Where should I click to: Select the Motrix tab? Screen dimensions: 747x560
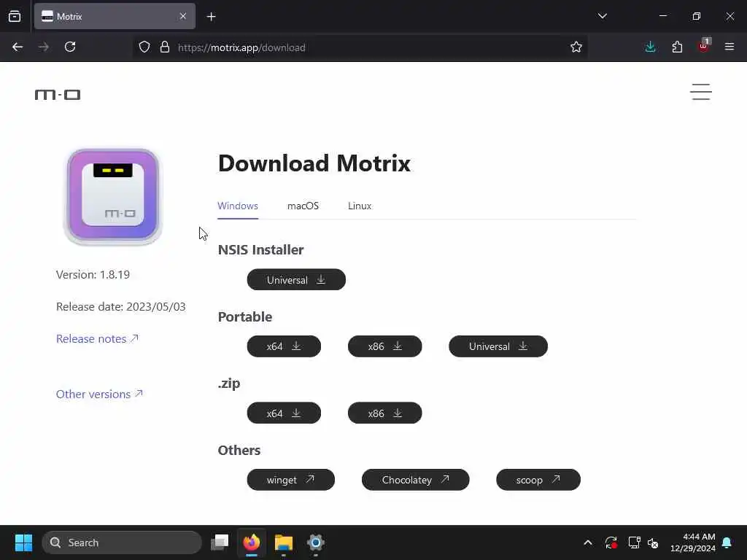(115, 16)
